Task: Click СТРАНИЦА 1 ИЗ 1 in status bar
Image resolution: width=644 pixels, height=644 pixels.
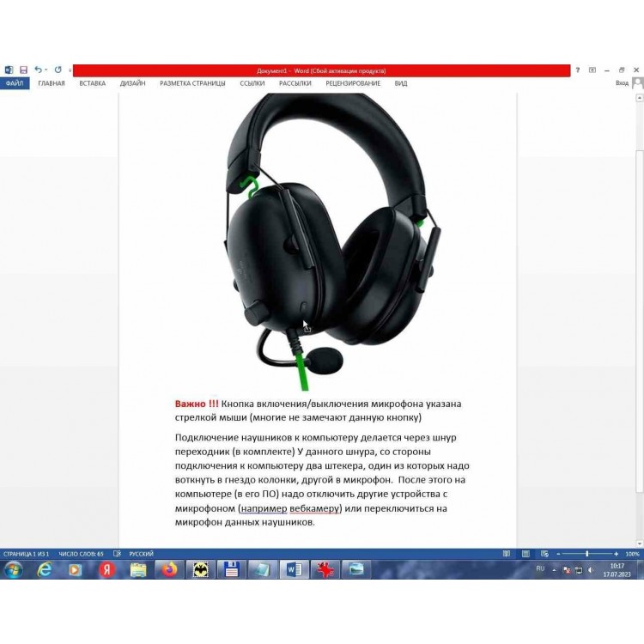Action: [x=26, y=554]
